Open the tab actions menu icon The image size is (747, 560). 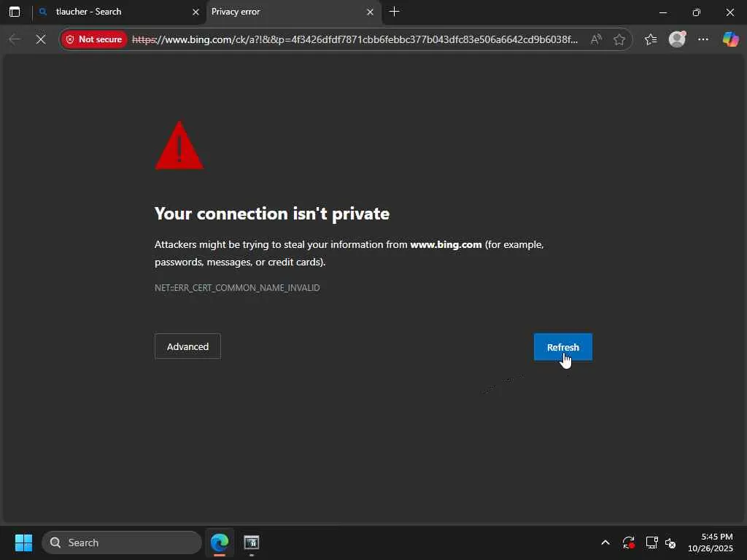point(15,12)
